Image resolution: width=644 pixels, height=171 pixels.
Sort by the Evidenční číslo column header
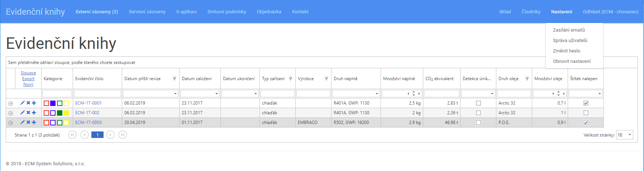coord(89,79)
